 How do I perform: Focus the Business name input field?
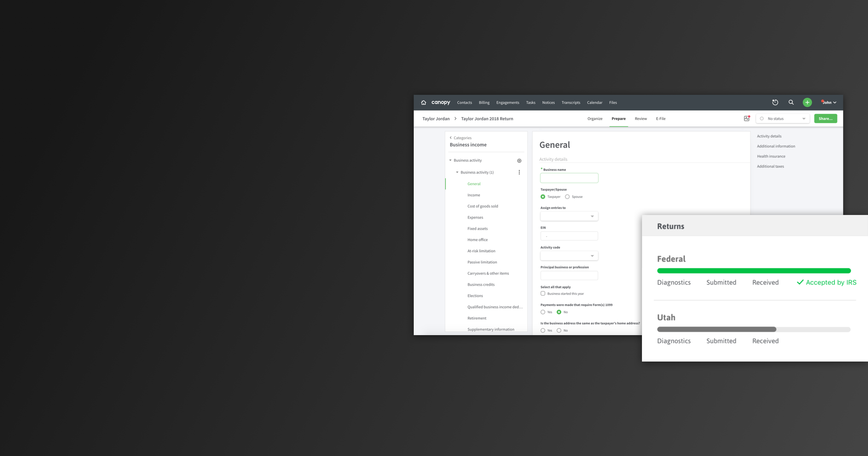[569, 178]
